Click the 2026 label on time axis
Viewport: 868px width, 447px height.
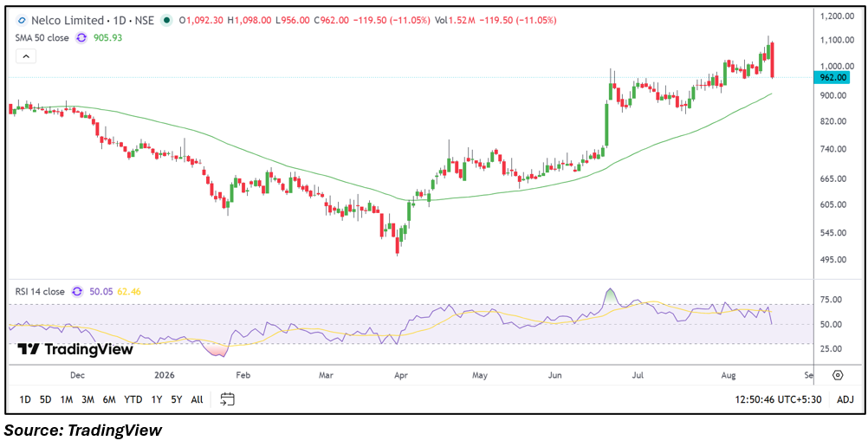(165, 375)
